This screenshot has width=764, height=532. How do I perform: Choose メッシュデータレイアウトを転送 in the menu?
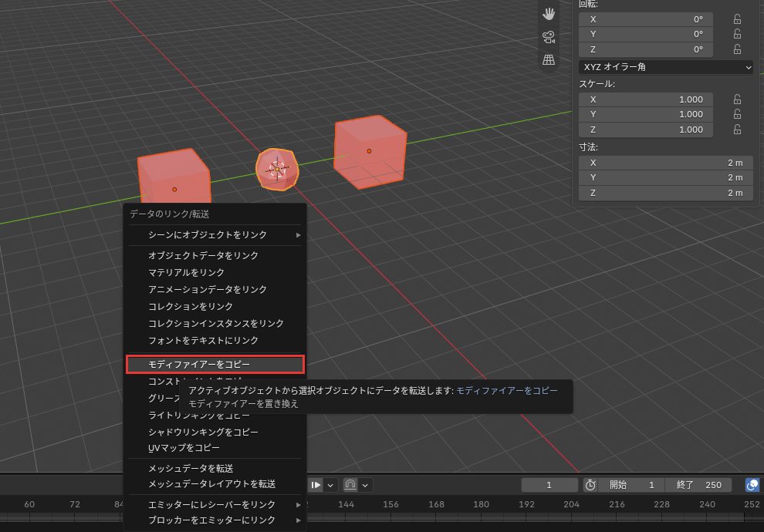(x=215, y=484)
